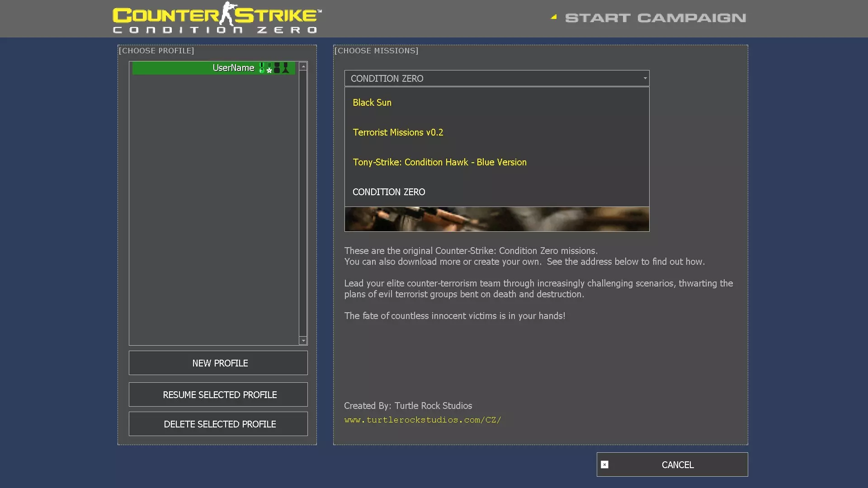Click the dark triangular medal icon
Image resolution: width=868 pixels, height=488 pixels.
point(286,68)
